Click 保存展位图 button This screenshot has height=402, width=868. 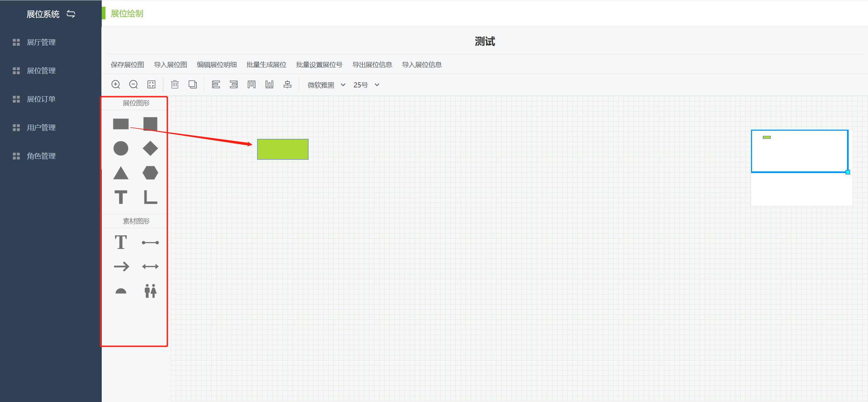pos(127,65)
